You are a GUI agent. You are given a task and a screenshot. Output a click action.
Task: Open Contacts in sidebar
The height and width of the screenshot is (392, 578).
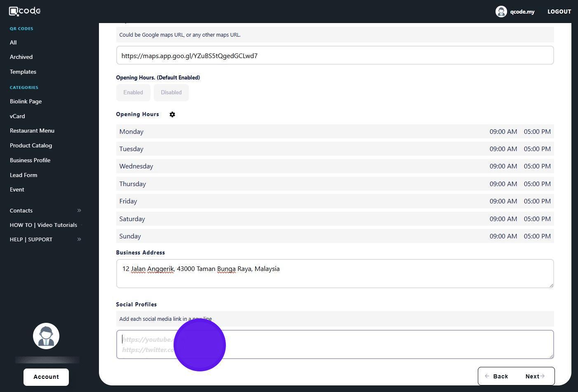click(x=21, y=210)
